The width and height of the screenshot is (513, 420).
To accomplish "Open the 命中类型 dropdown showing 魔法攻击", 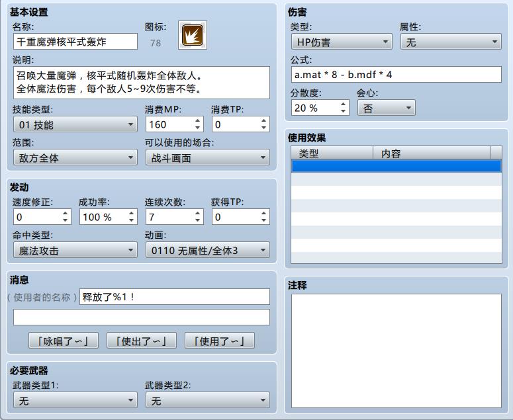I will tap(75, 251).
